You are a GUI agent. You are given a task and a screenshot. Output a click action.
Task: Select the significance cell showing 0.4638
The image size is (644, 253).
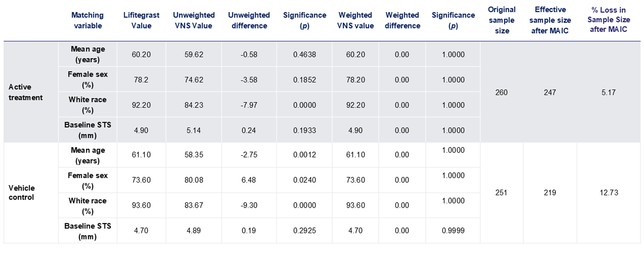[x=305, y=54]
